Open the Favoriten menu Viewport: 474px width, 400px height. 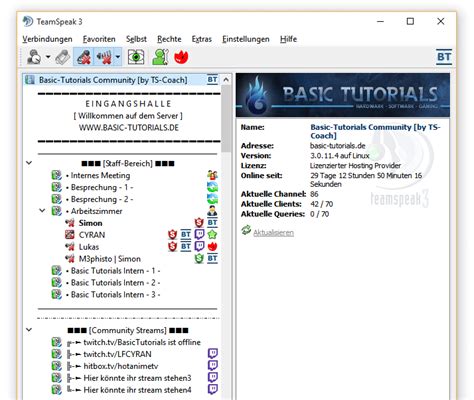pyautogui.click(x=99, y=39)
